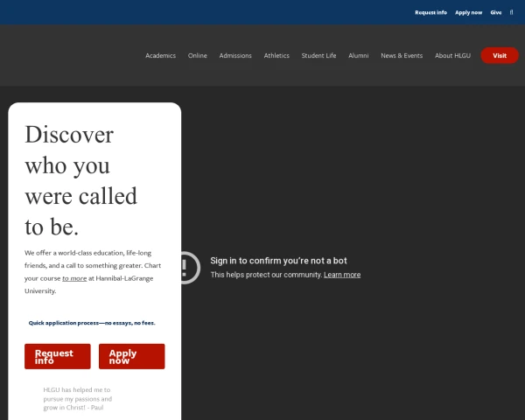Screen dimensions: 525x420
Task: Click the 'Discover who you were called to be' heading
Action: (81, 180)
